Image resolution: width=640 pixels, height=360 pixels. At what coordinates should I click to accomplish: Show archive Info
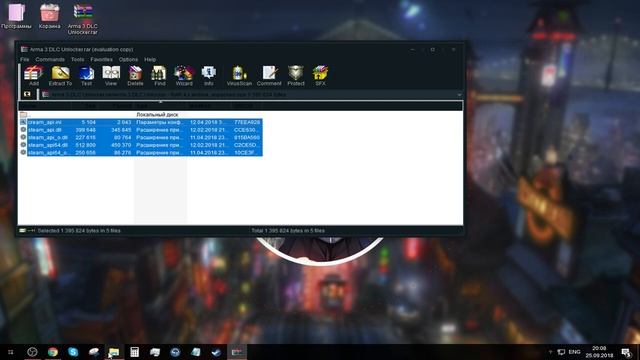tap(209, 76)
